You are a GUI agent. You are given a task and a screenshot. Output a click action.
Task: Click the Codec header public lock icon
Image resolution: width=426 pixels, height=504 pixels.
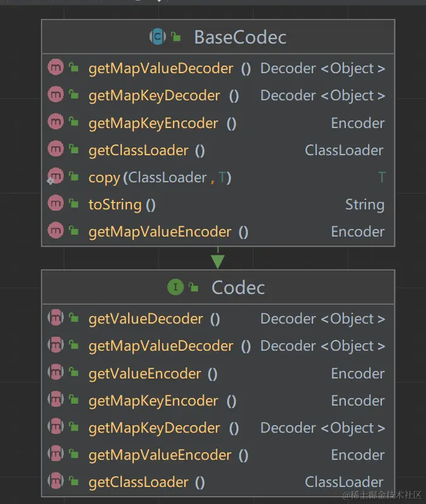tap(194, 287)
